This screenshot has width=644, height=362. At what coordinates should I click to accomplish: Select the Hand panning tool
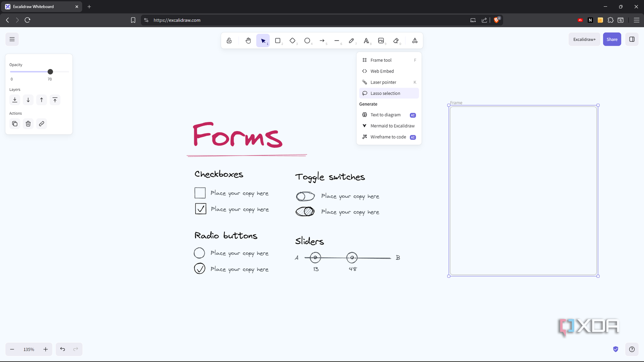point(248,41)
